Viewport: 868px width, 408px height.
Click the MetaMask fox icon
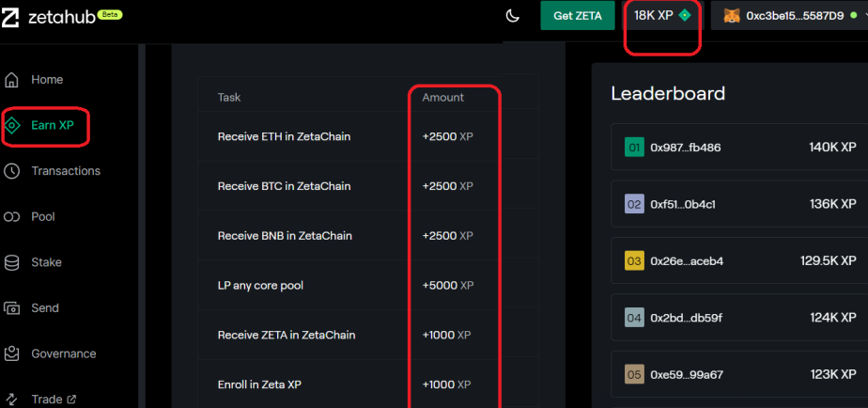(732, 16)
